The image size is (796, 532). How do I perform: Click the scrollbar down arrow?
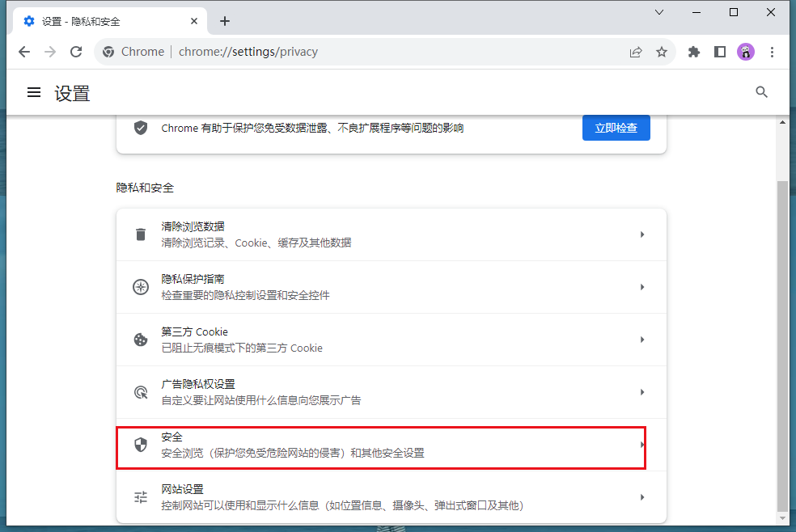coord(782,518)
